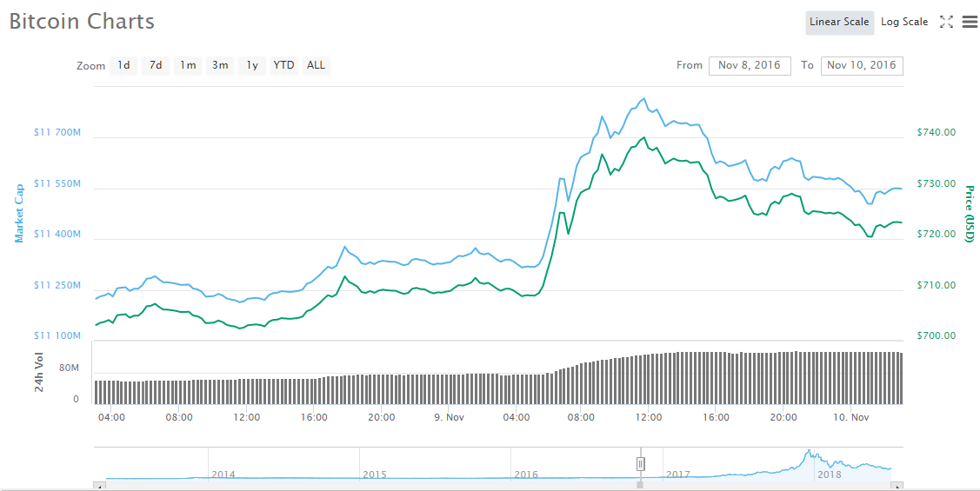Click the Price (USD) axis title
Screen dimensions: 980x491
970,214
